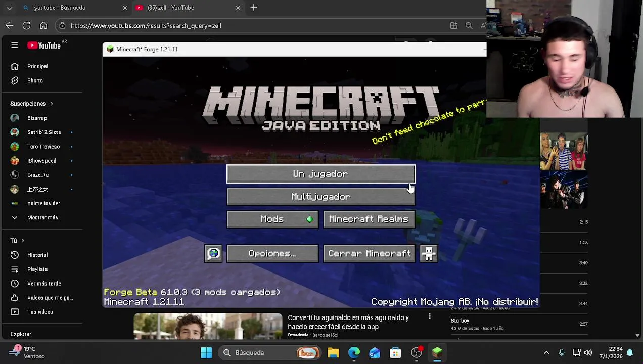Open the Starboy video result

[x=460, y=321]
